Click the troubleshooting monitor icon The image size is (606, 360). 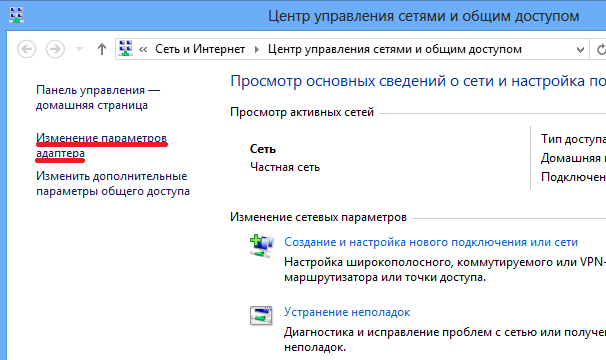261,316
